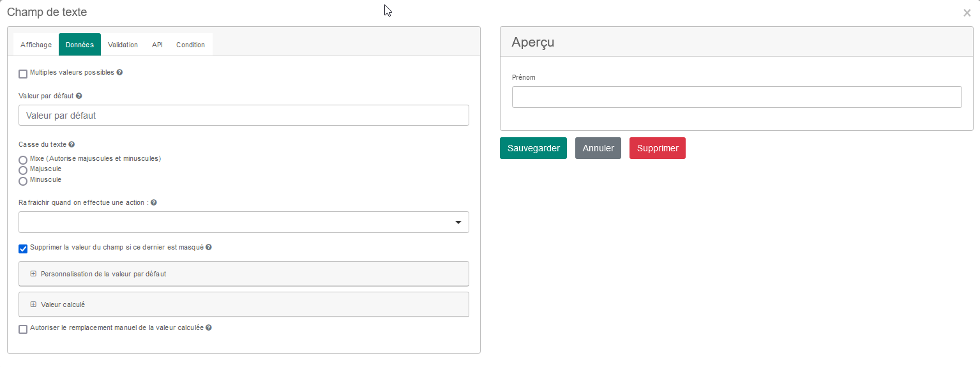Select Mixe text case radio option

[x=23, y=160]
